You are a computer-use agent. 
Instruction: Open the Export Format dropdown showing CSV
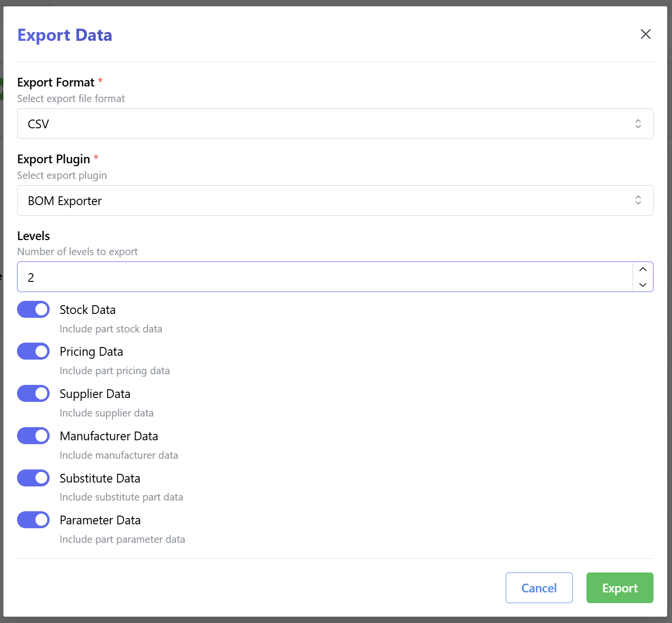click(335, 124)
